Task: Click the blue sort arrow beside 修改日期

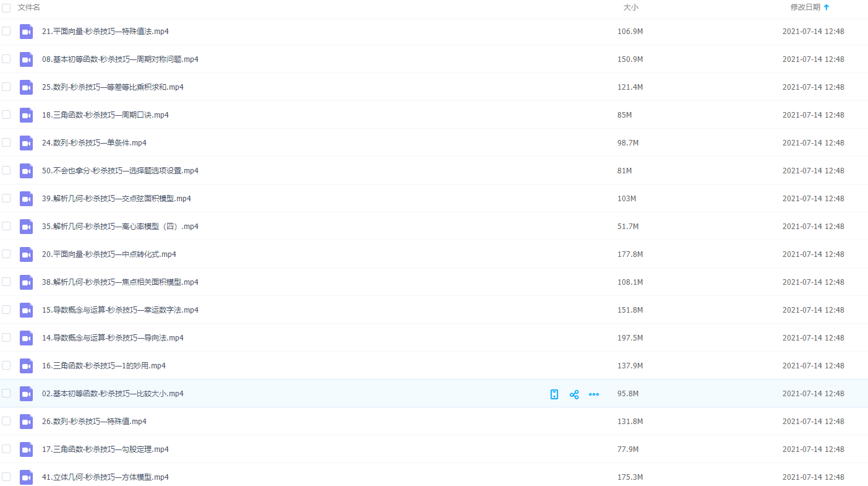Action: point(827,7)
